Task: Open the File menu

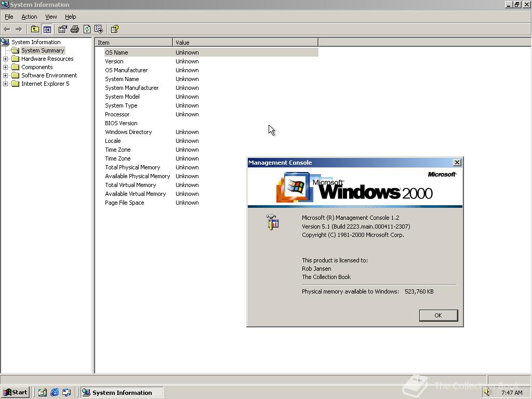Action: click(9, 17)
